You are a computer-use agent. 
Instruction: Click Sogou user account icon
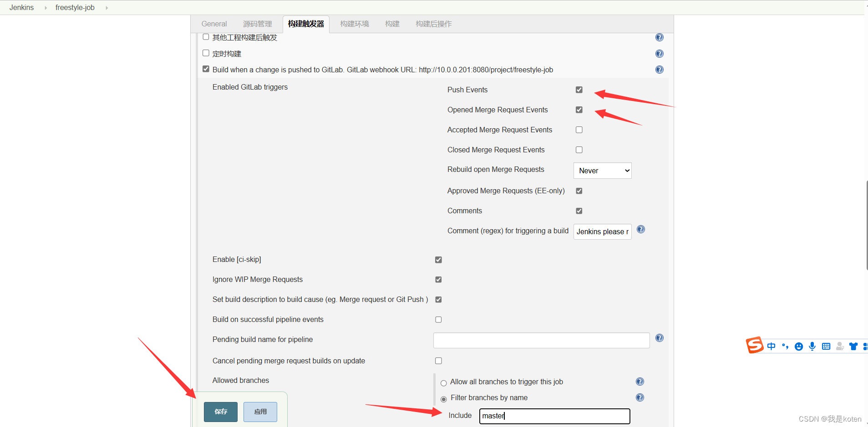(x=840, y=347)
